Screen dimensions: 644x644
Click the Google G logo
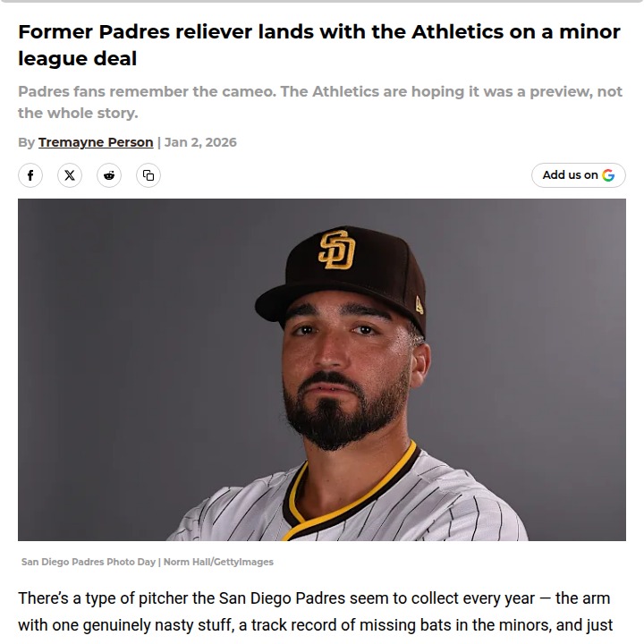[608, 175]
